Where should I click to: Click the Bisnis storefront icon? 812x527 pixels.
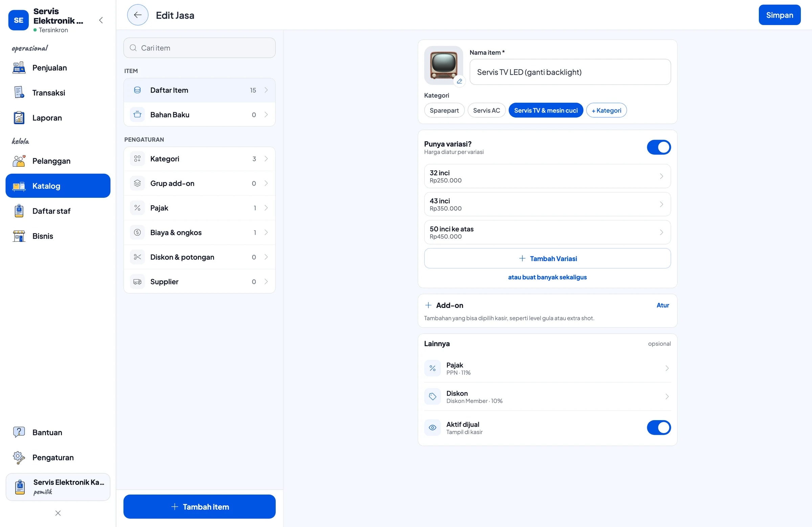click(19, 236)
